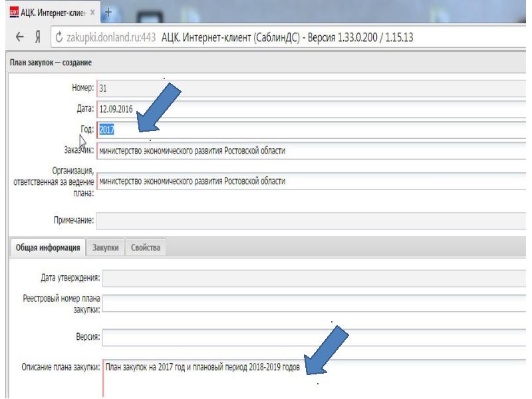Click the 'План закупок — создание' header text
This screenshot has height=399, width=532.
pos(51,63)
